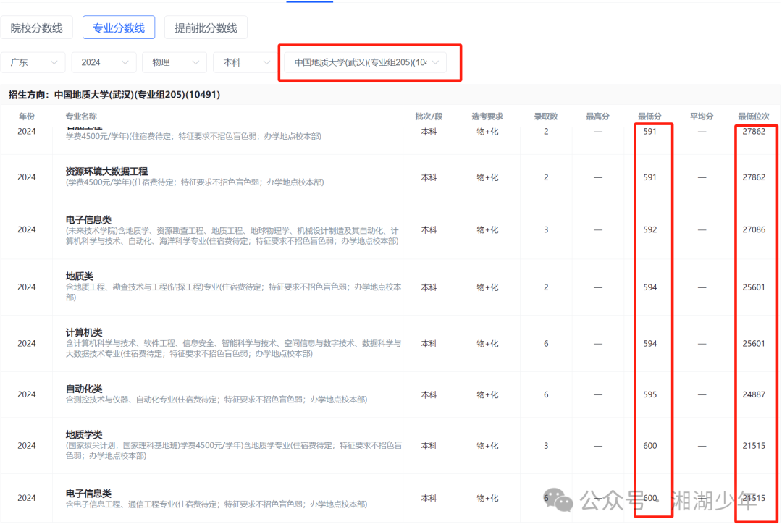Screen dimensions: 782x532
Task: Click the 选考要求 column header
Action: [487, 117]
